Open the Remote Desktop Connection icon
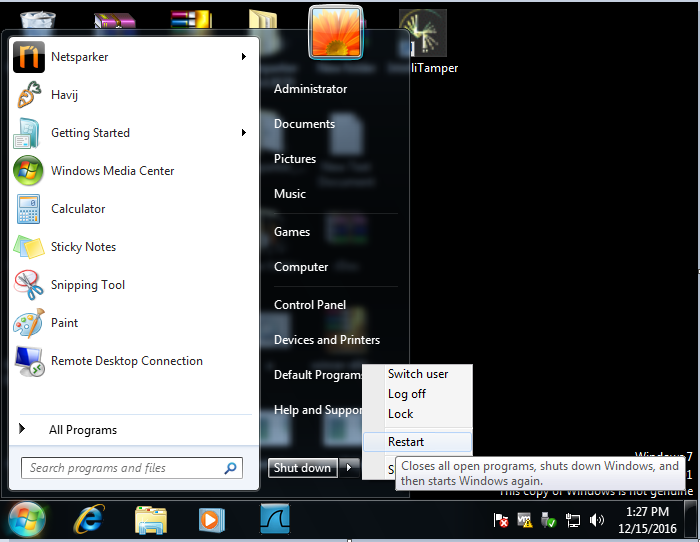The height and width of the screenshot is (542, 700). click(29, 361)
